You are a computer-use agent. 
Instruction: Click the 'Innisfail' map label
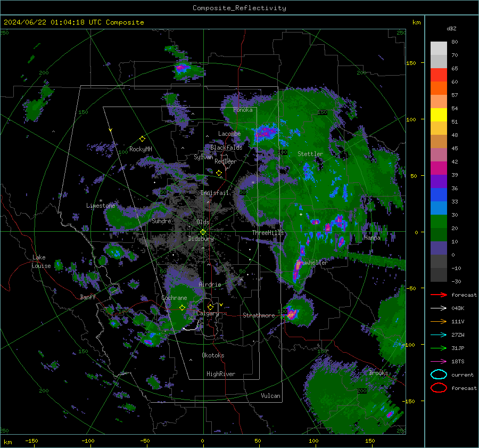point(214,193)
